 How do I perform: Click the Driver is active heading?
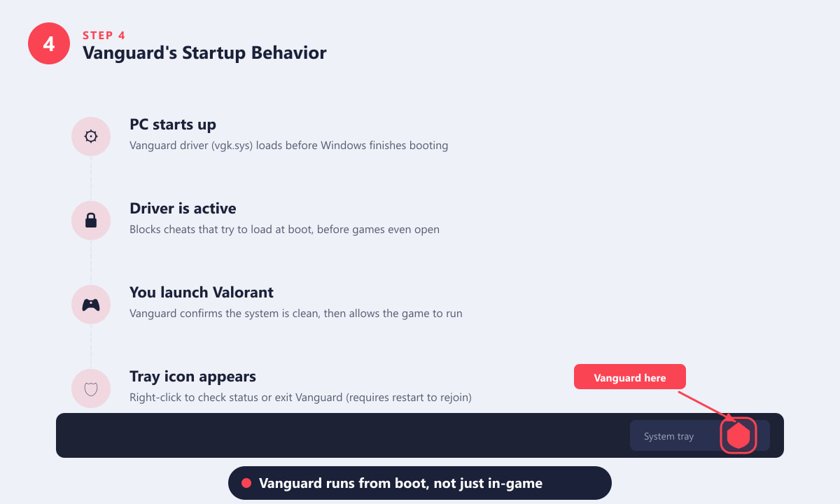pyautogui.click(x=183, y=209)
